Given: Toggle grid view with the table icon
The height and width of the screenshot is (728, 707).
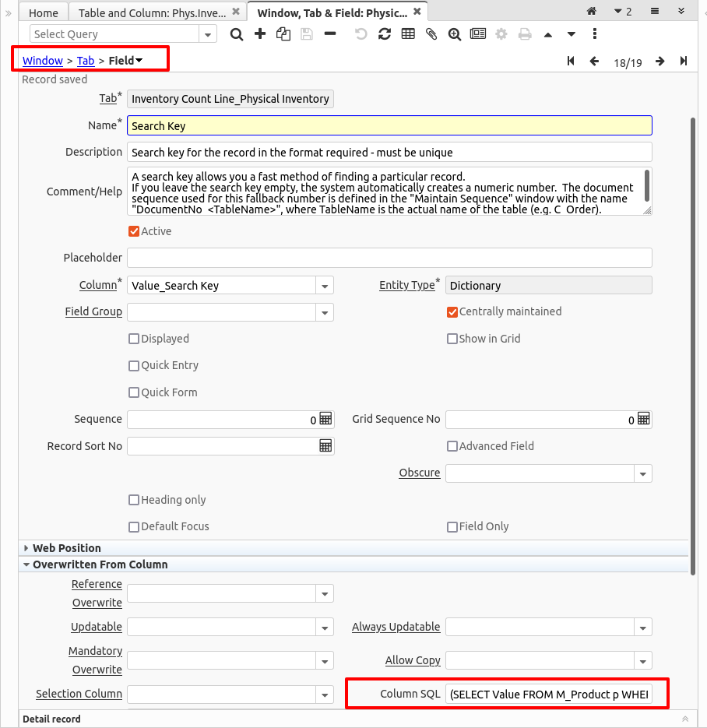Looking at the screenshot, I should [x=408, y=34].
